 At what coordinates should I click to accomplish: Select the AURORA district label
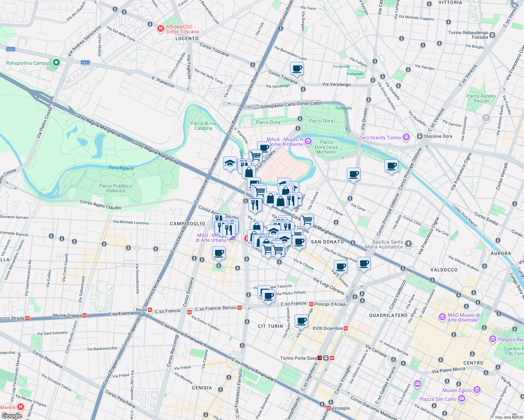[501, 253]
